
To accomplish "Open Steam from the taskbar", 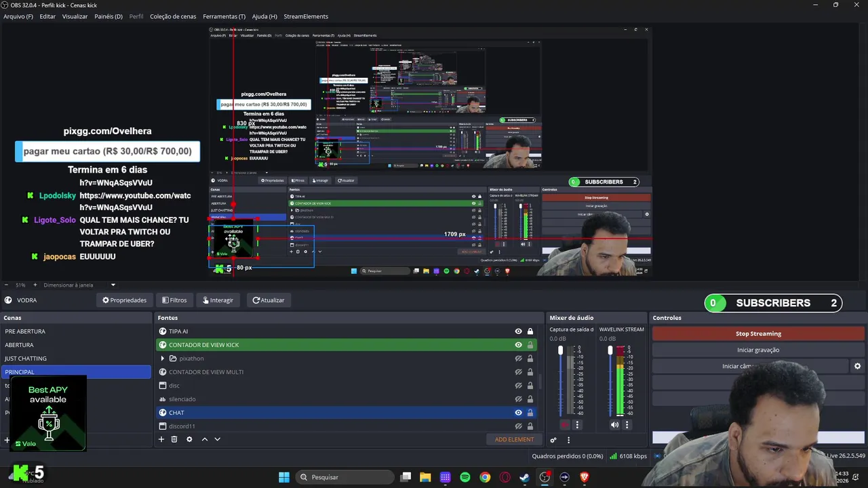I will (x=525, y=477).
